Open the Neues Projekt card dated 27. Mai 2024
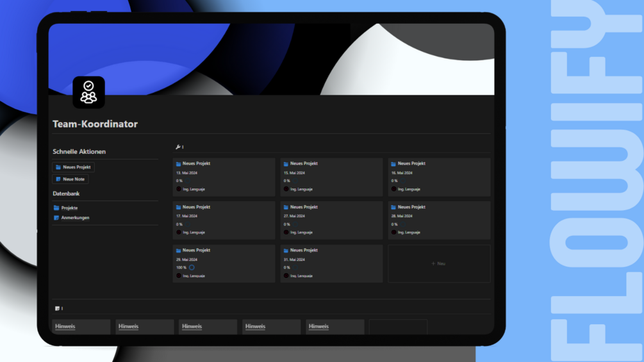This screenshot has height=362, width=644. point(331,220)
